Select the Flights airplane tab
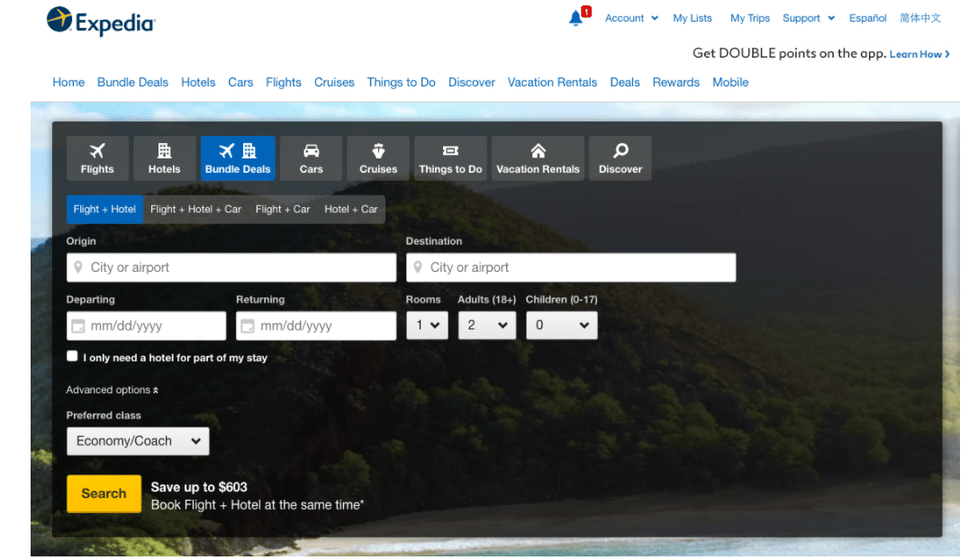Viewport: 969px width, 560px height. tap(97, 158)
